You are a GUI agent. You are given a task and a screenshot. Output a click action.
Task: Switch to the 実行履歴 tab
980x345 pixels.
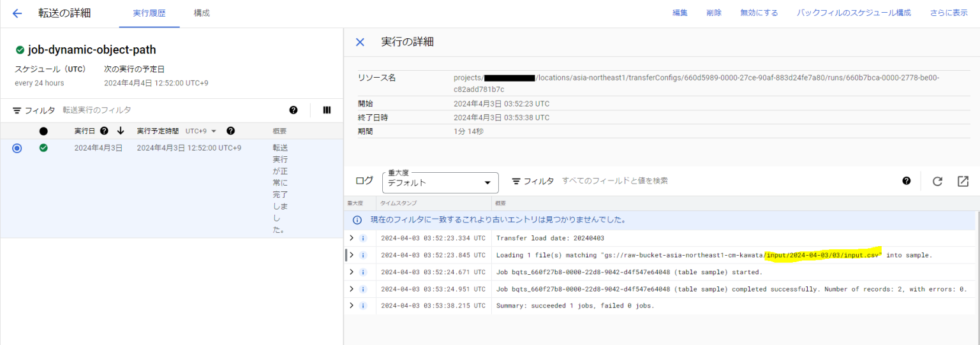(x=149, y=13)
